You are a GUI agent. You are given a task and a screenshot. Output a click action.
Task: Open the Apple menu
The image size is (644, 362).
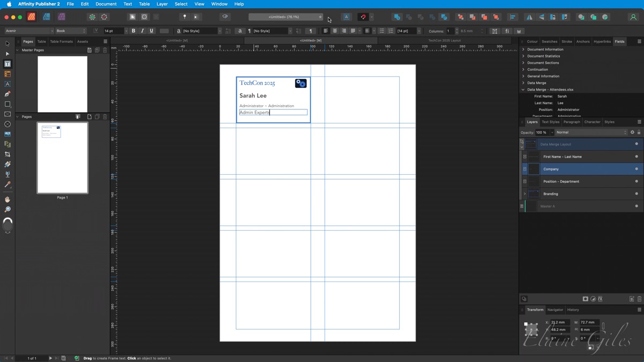(9, 4)
